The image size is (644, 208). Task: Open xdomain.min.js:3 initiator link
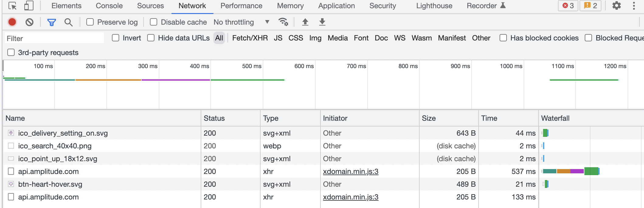[351, 172]
